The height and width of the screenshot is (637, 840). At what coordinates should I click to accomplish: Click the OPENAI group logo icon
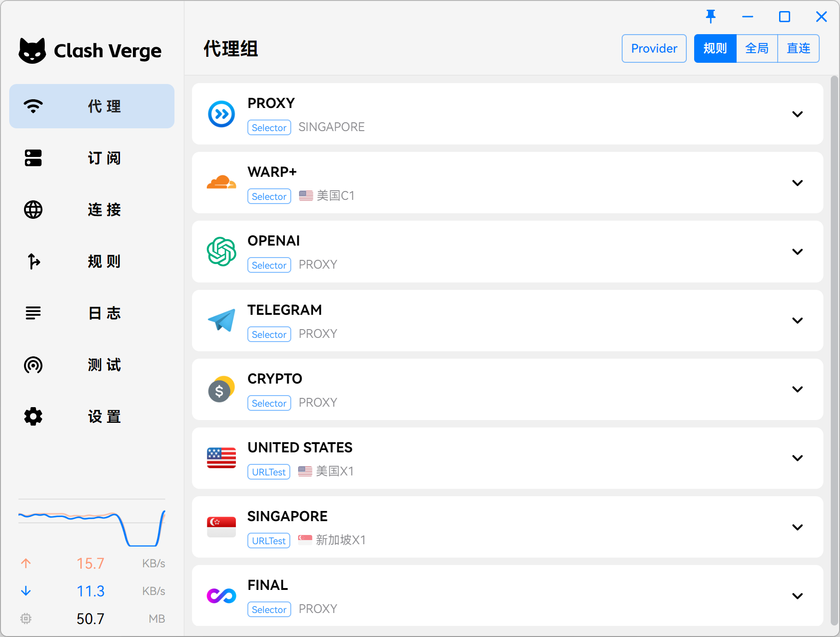click(x=222, y=252)
